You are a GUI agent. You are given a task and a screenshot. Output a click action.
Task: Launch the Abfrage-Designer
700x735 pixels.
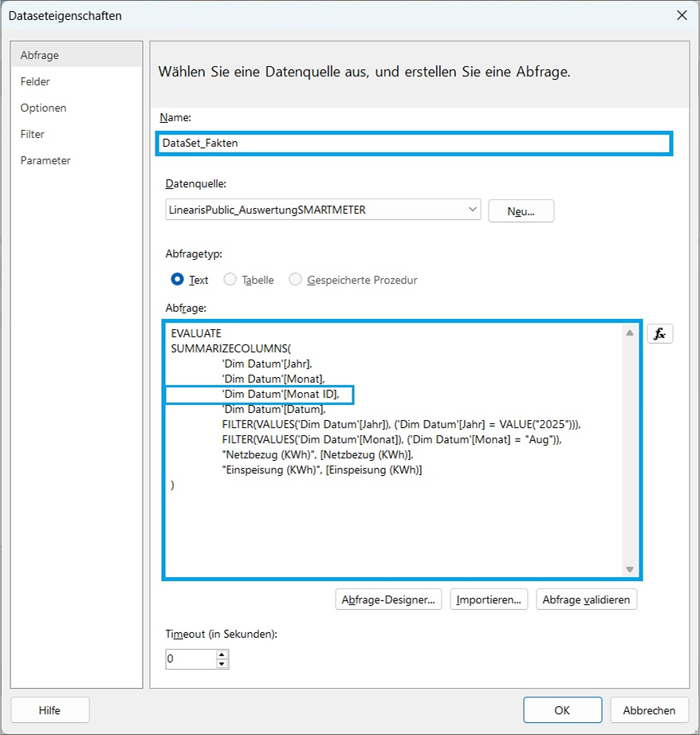389,599
